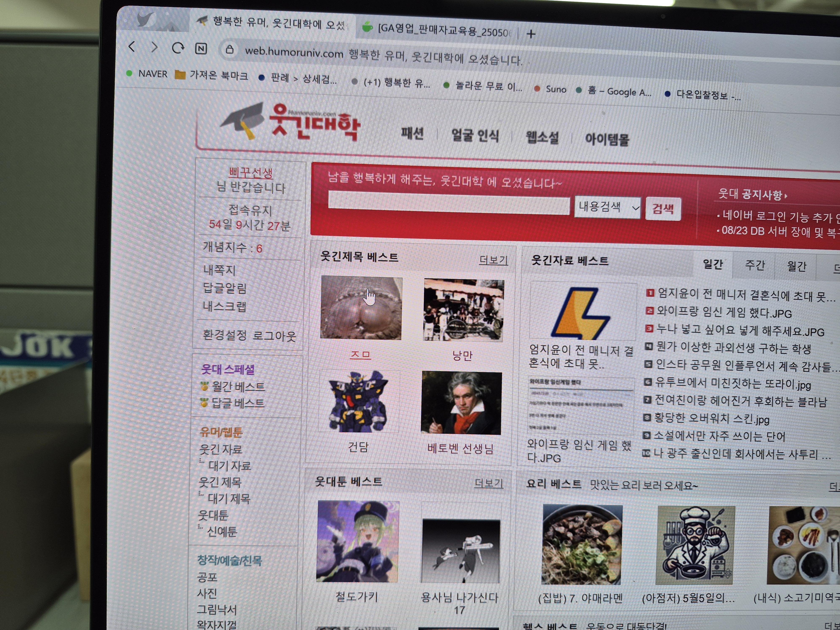The height and width of the screenshot is (630, 840).
Task: Open the (집밥) 7. 야매라멘 food thumbnail
Action: [x=581, y=544]
